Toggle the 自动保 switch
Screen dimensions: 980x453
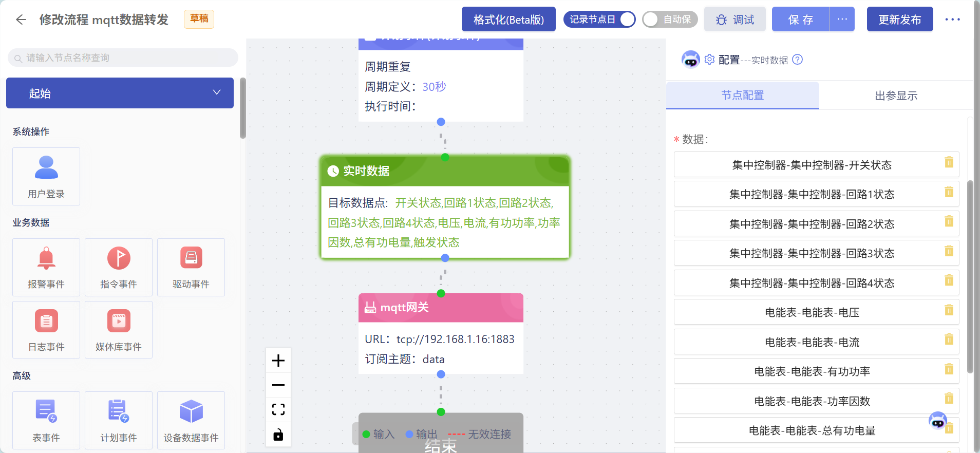[x=670, y=20]
